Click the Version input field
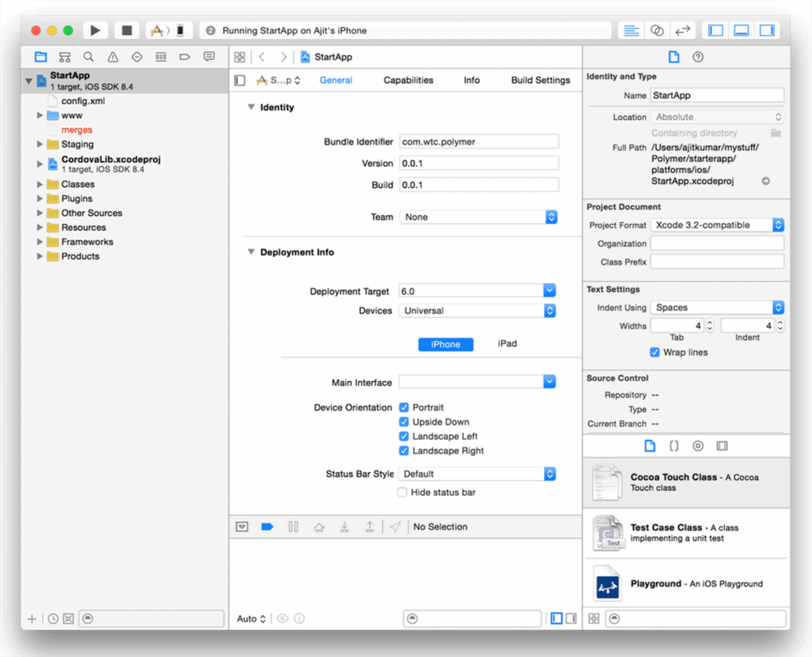Image resolution: width=812 pixels, height=657 pixels. click(x=479, y=163)
